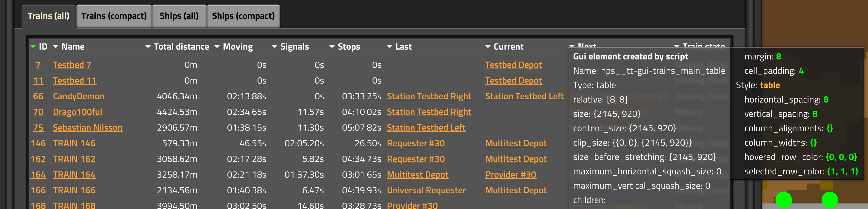Open train ID 166 link
868x209 pixels.
(38, 190)
